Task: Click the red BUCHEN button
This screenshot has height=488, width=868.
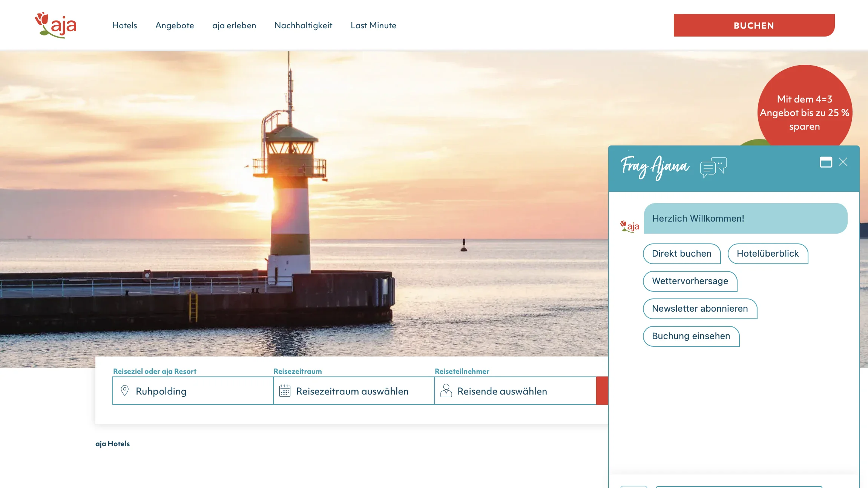Action: coord(754,25)
